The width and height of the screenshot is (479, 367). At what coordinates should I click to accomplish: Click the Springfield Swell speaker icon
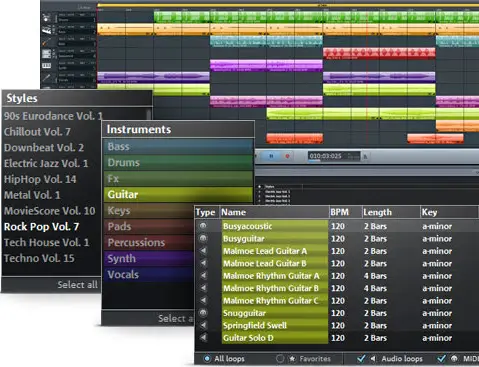coord(203,325)
